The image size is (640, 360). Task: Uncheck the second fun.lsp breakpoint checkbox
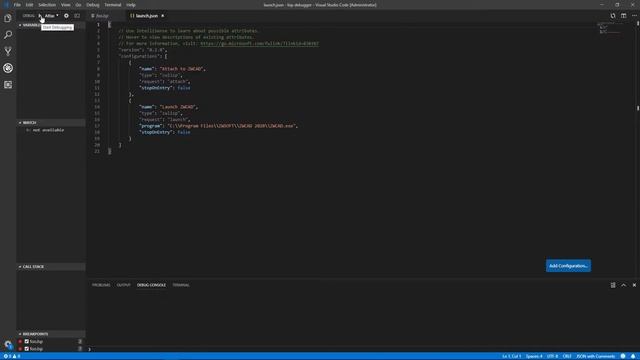[x=27, y=349]
